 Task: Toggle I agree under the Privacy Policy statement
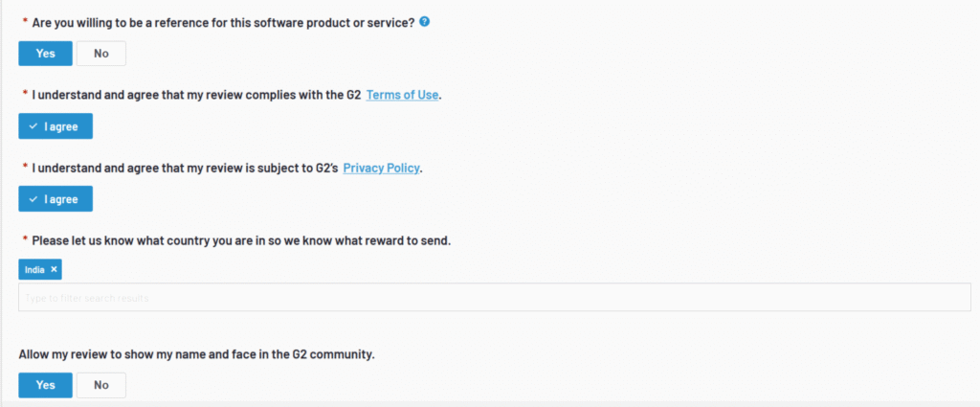point(56,199)
